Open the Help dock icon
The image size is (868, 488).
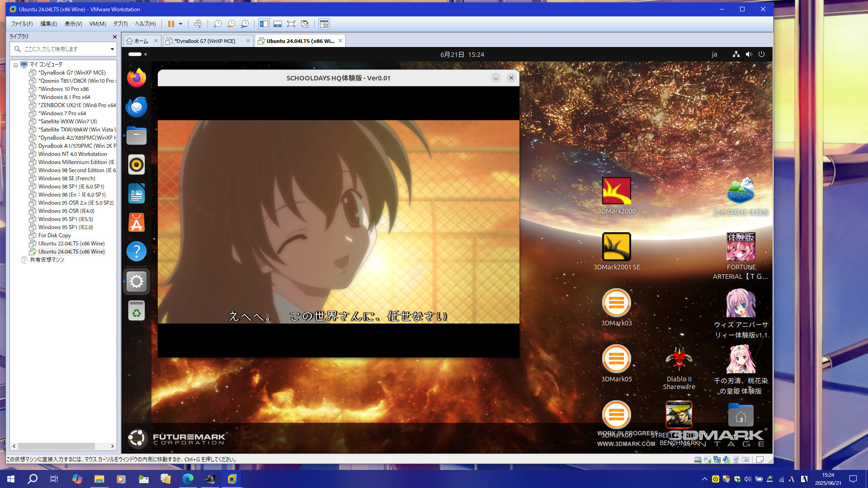click(136, 251)
